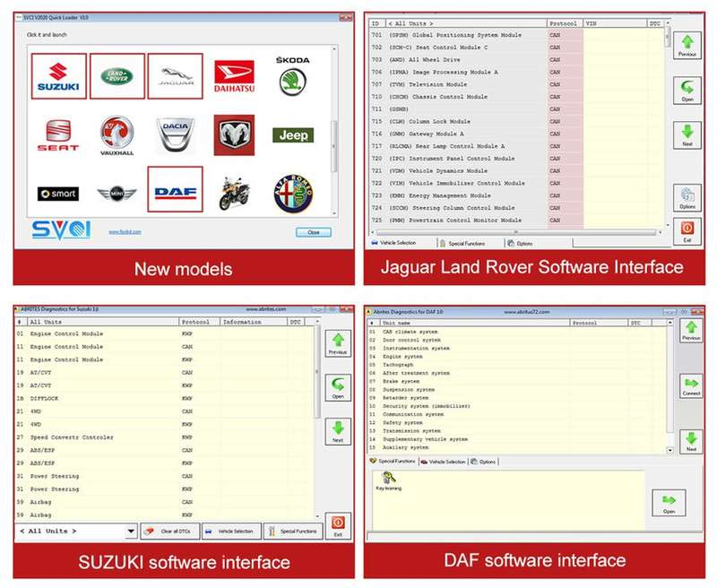Open the Dacia brand icon
The height and width of the screenshot is (588, 717).
tap(175, 134)
